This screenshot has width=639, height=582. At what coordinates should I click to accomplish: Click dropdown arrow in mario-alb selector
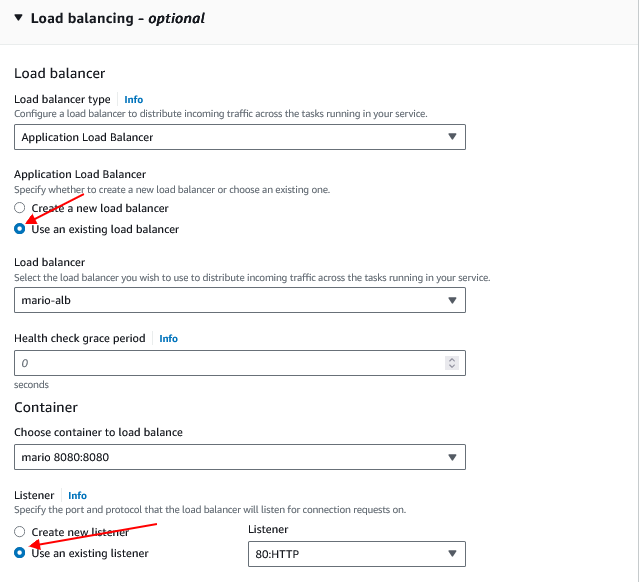[452, 300]
